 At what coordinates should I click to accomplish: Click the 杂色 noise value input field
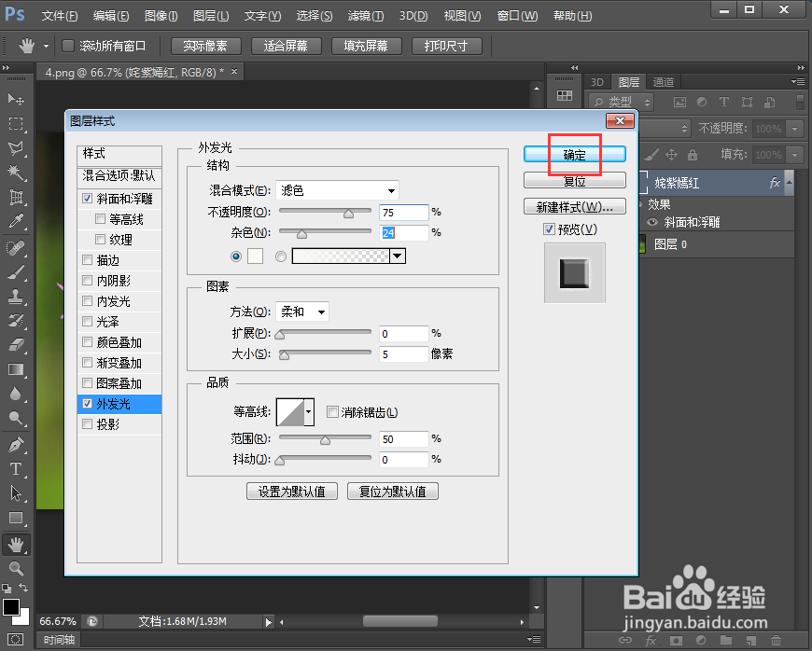point(403,232)
